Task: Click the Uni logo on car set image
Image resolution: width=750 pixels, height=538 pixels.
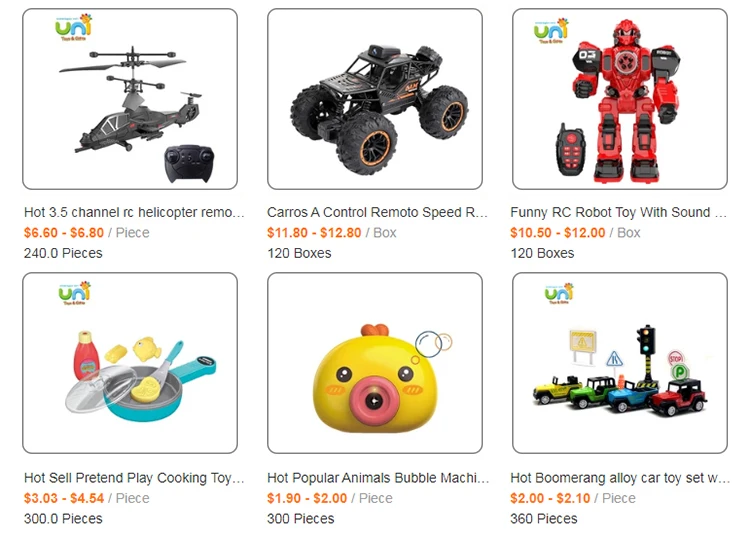Action: click(559, 293)
